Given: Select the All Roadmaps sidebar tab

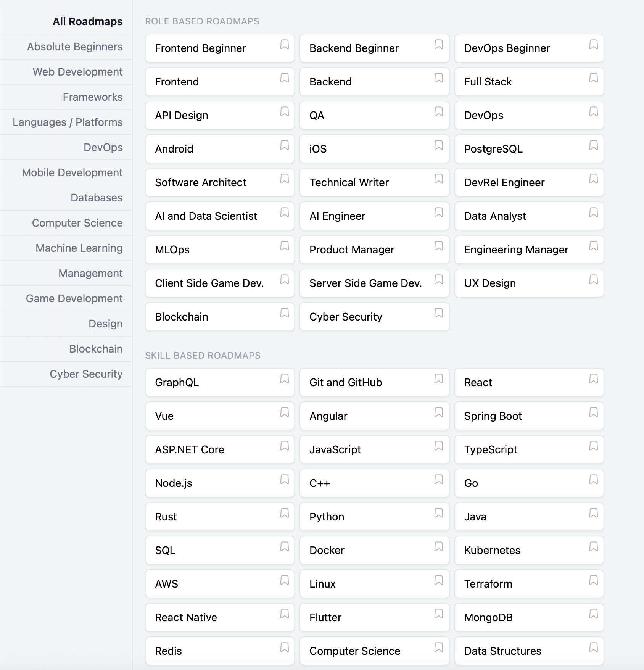Looking at the screenshot, I should tap(87, 21).
